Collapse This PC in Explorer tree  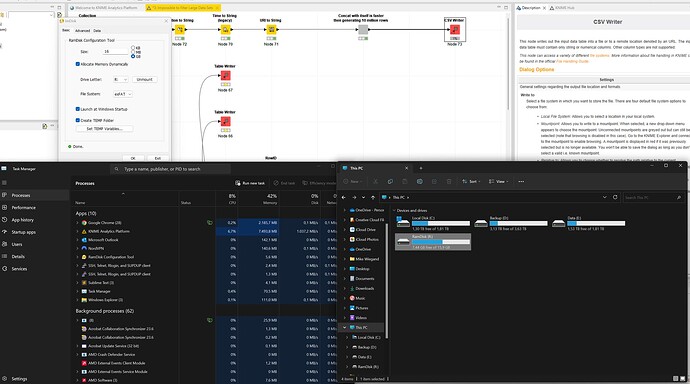click(345, 327)
